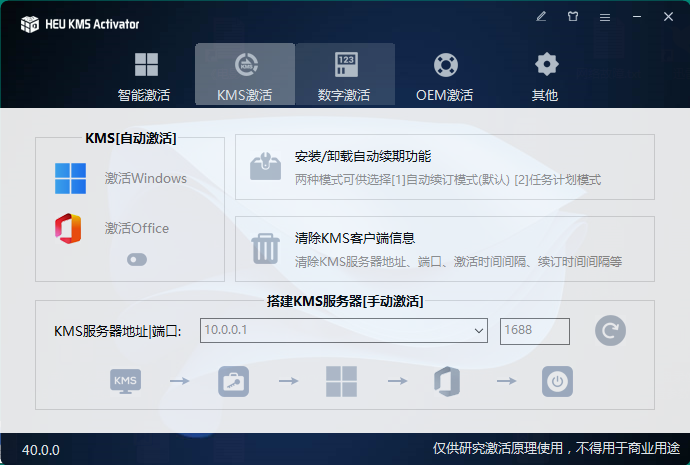Open the hamburger menu in title bar

[604, 17]
